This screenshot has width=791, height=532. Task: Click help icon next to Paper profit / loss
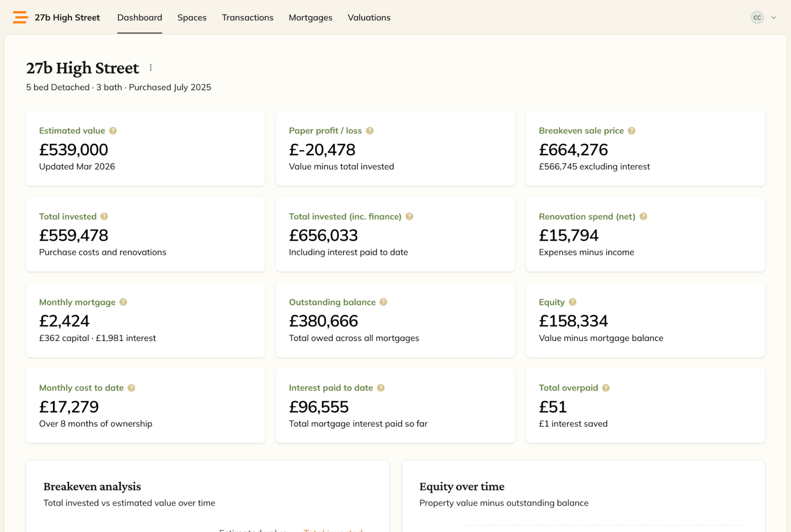tap(370, 131)
